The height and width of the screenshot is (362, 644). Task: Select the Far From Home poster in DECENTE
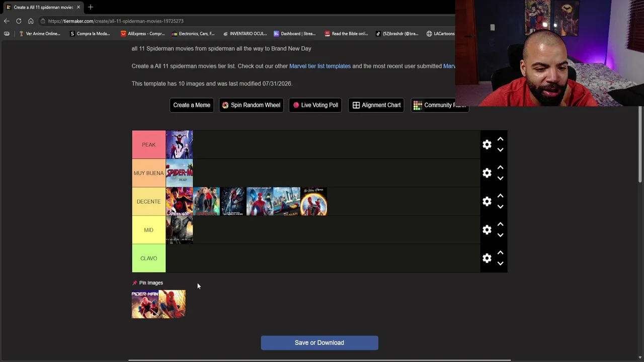206,202
